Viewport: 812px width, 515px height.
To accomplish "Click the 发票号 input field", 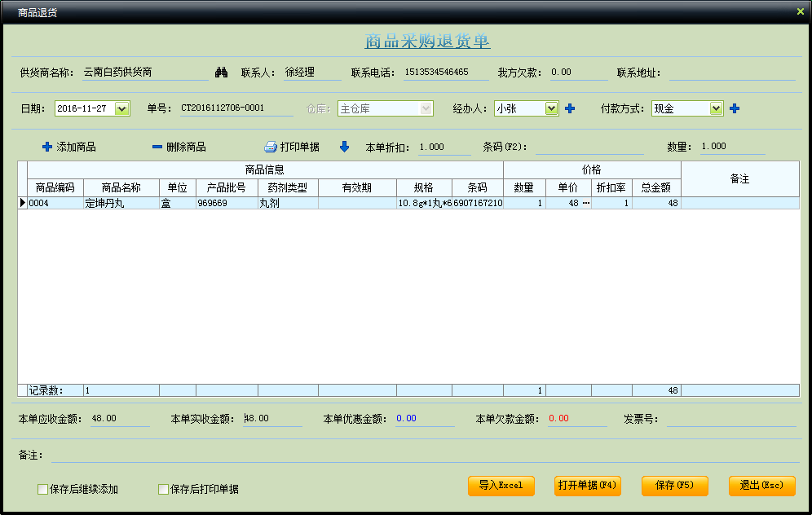I will tap(731, 419).
